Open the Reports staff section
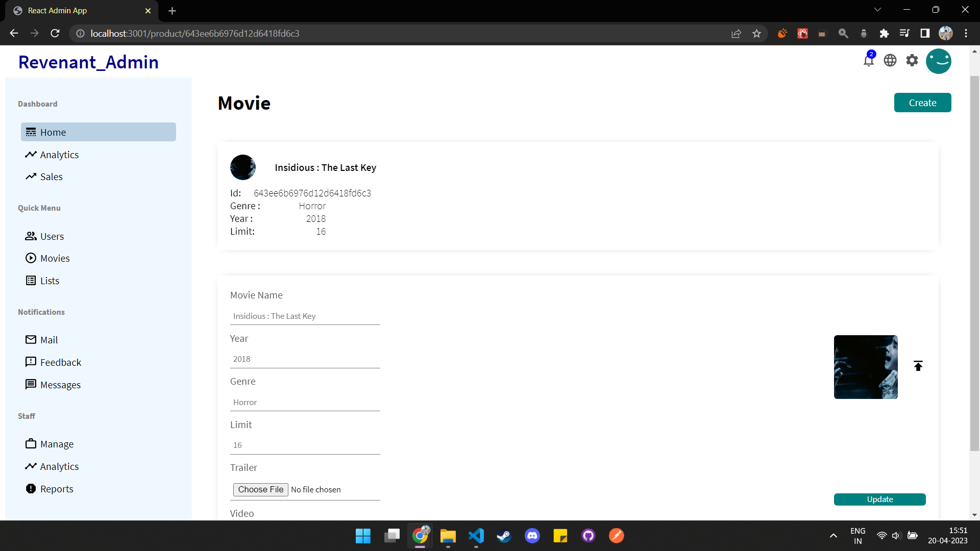Viewport: 980px width, 551px height. pyautogui.click(x=57, y=489)
